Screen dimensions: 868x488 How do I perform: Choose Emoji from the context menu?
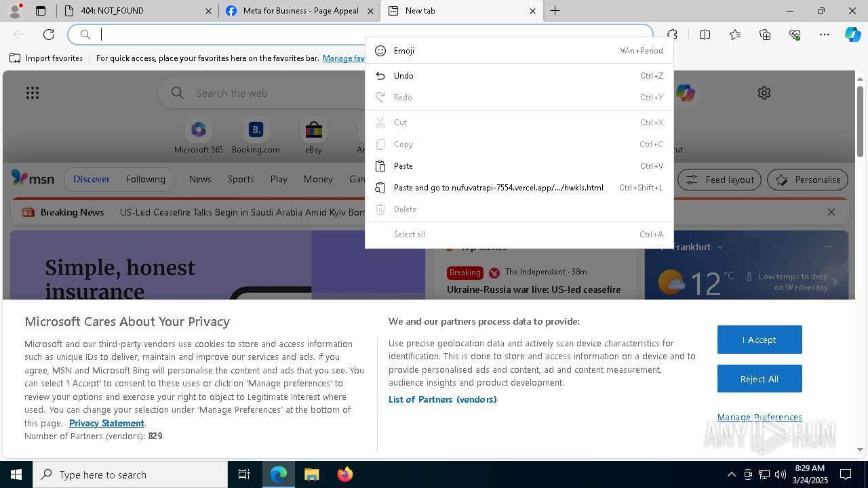coord(519,51)
